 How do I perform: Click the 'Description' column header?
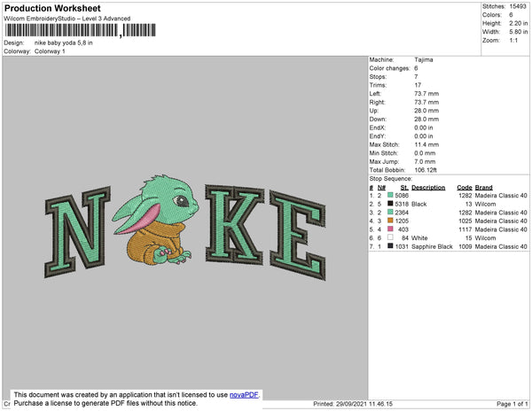tap(428, 188)
